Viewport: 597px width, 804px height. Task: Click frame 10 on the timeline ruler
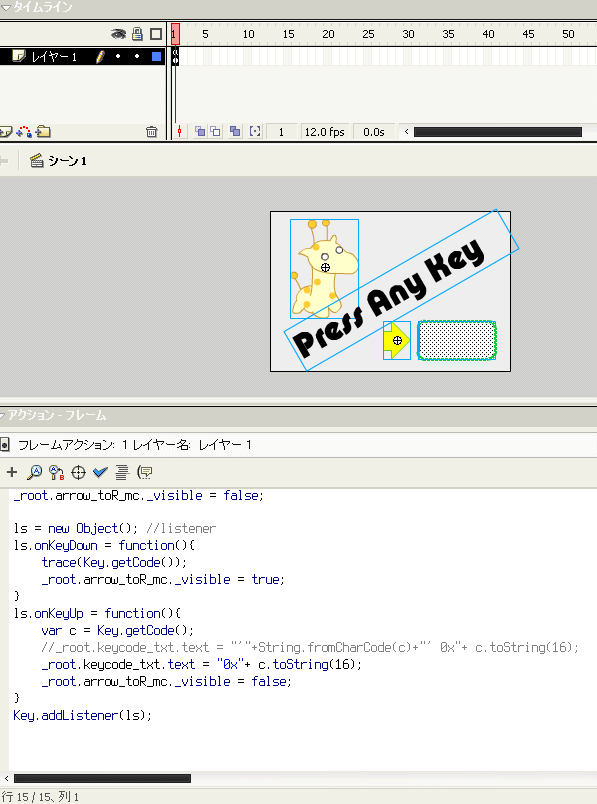tap(248, 34)
